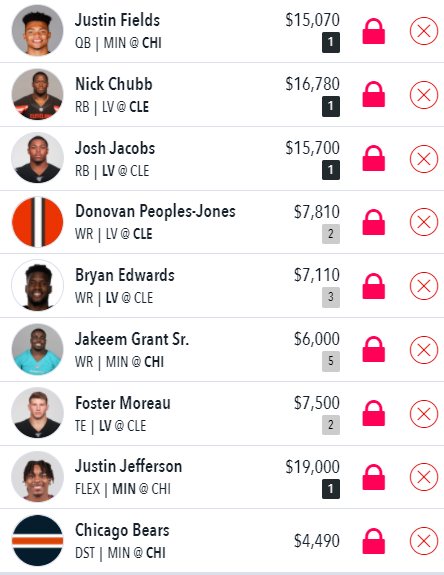Unlock Nick Chubb with the pink padlock

[x=374, y=95]
